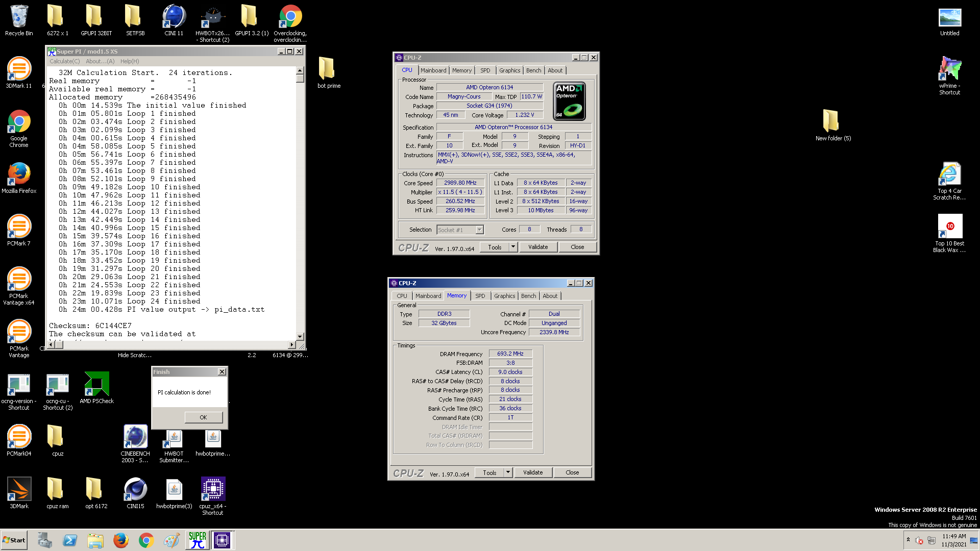Open Calculate(C) menu in Super PI
Screen dimensions: 980x551
point(65,61)
